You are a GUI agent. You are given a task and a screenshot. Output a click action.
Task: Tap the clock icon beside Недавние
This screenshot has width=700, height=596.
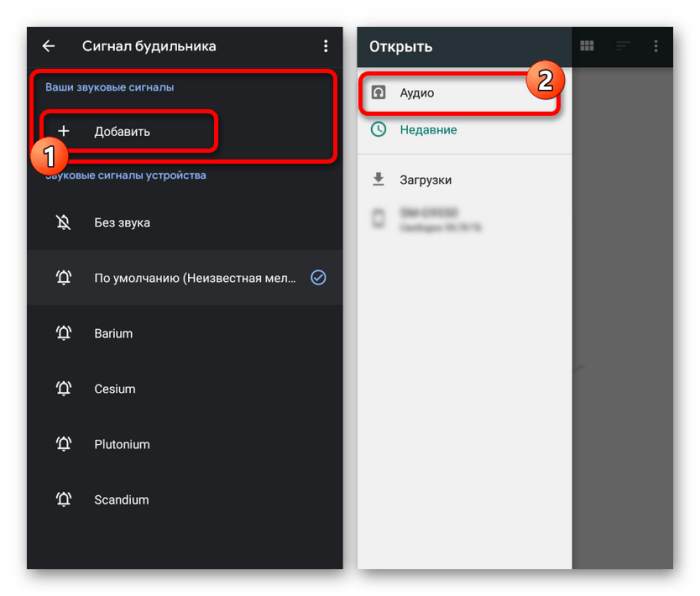click(x=379, y=129)
